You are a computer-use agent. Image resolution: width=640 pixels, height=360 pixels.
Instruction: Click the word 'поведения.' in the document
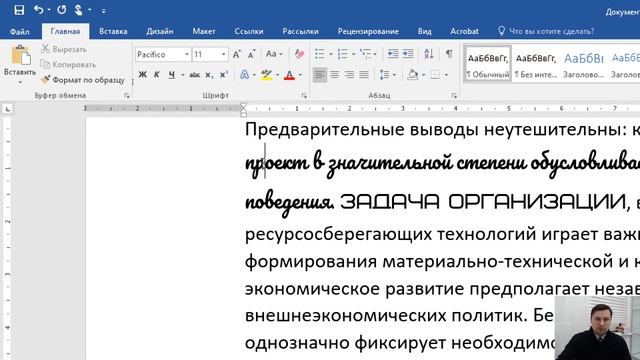click(x=289, y=202)
